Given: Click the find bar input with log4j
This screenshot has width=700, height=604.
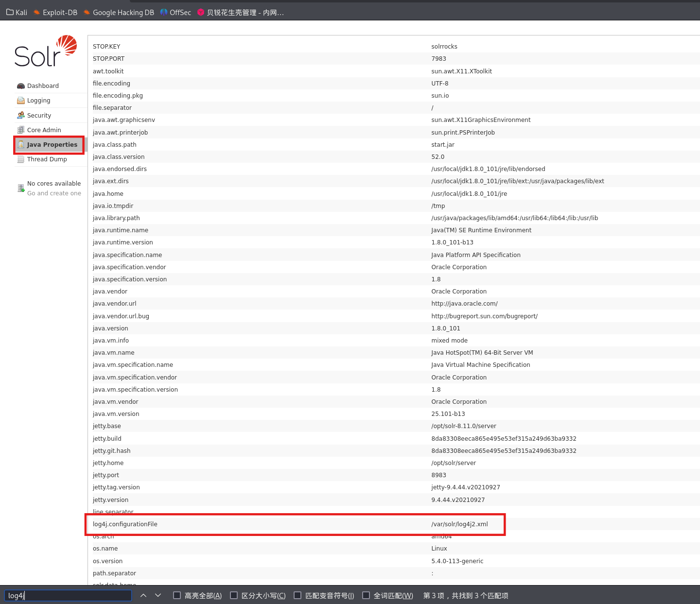Looking at the screenshot, I should (68, 595).
